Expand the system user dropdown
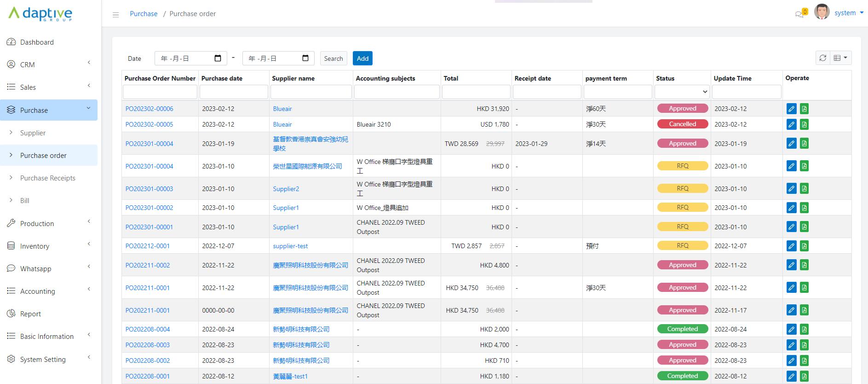The height and width of the screenshot is (384, 868). point(849,13)
